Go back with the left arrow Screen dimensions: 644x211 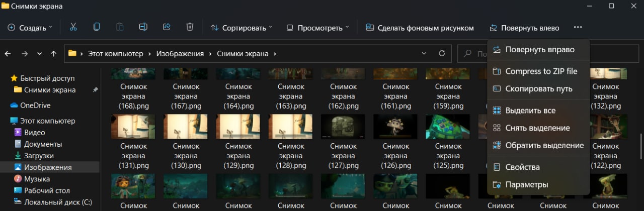(8, 53)
